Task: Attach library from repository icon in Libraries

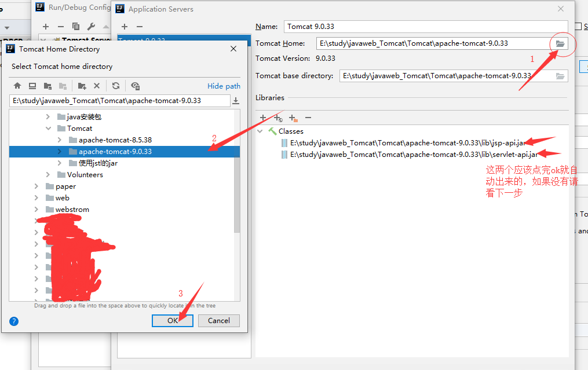Action: (x=278, y=118)
